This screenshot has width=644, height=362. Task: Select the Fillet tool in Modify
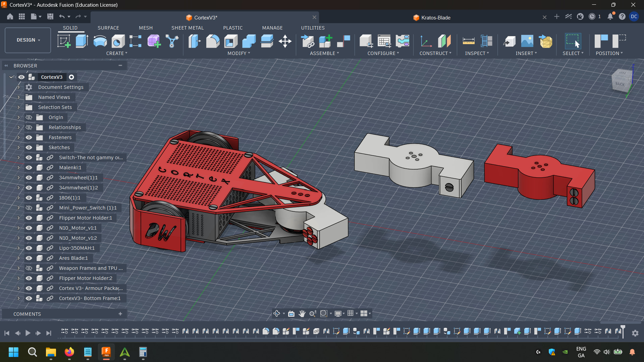[213, 42]
